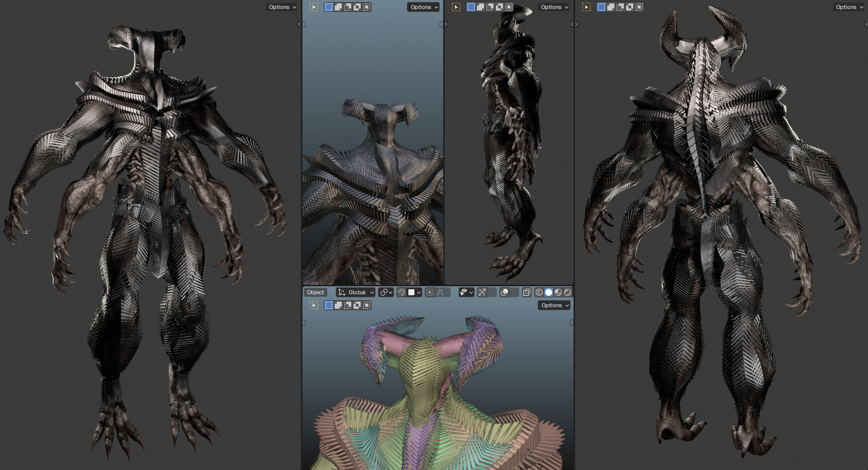Select the Tweak tool in the bottom viewport

[x=313, y=305]
